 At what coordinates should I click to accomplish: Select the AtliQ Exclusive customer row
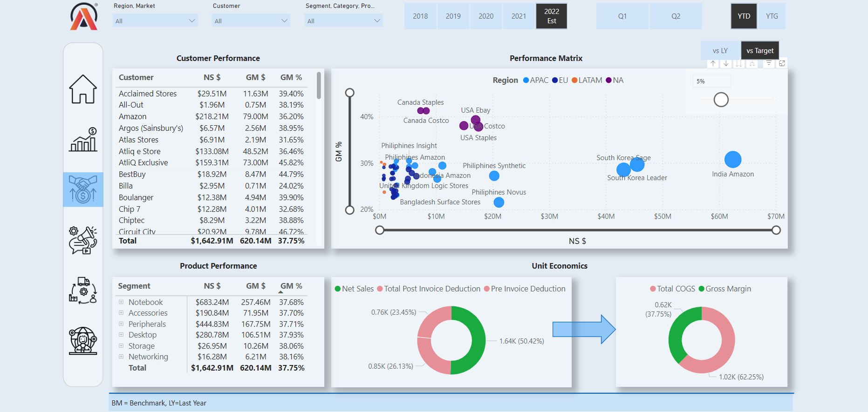tap(211, 162)
